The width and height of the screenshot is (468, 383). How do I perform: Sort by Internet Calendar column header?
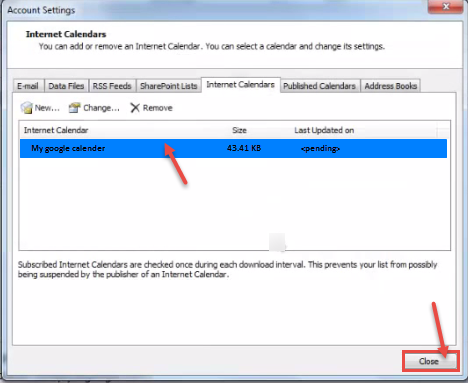click(x=56, y=130)
